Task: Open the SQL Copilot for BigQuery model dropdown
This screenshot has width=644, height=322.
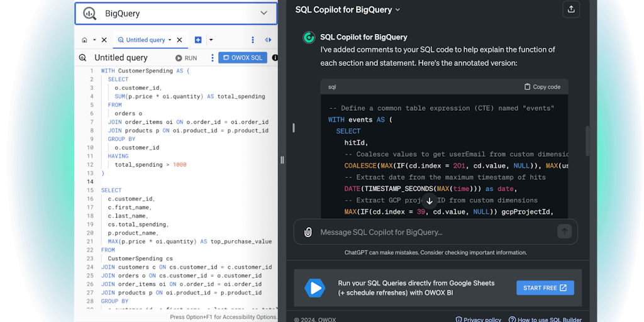Action: (397, 10)
